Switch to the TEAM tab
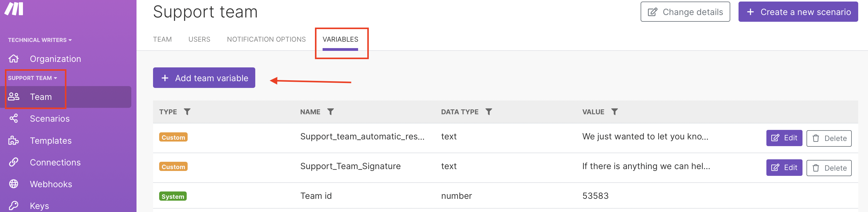 click(163, 40)
